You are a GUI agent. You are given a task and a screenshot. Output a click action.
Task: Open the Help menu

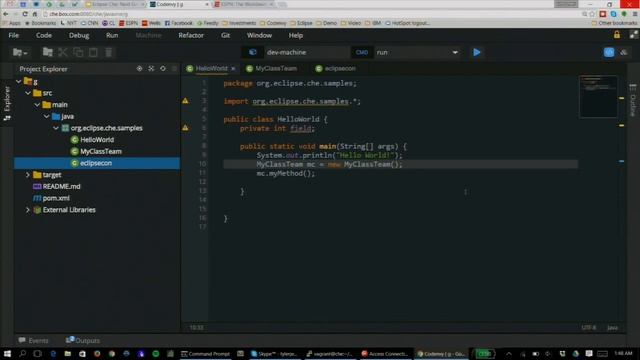296,35
